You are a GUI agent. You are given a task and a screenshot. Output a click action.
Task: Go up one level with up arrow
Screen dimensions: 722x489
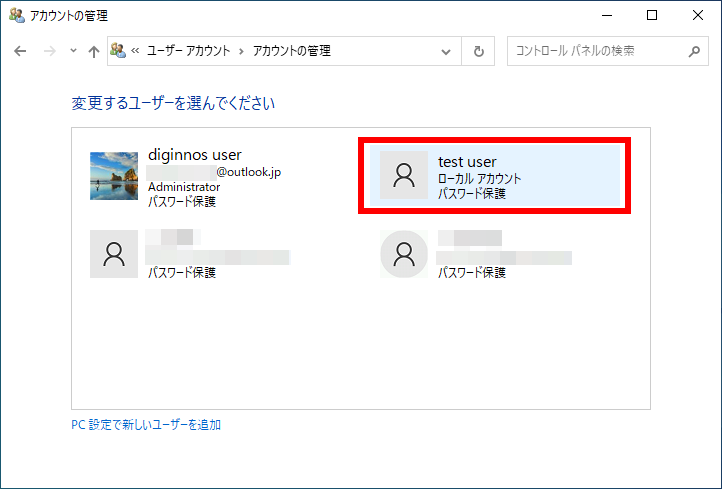(93, 51)
